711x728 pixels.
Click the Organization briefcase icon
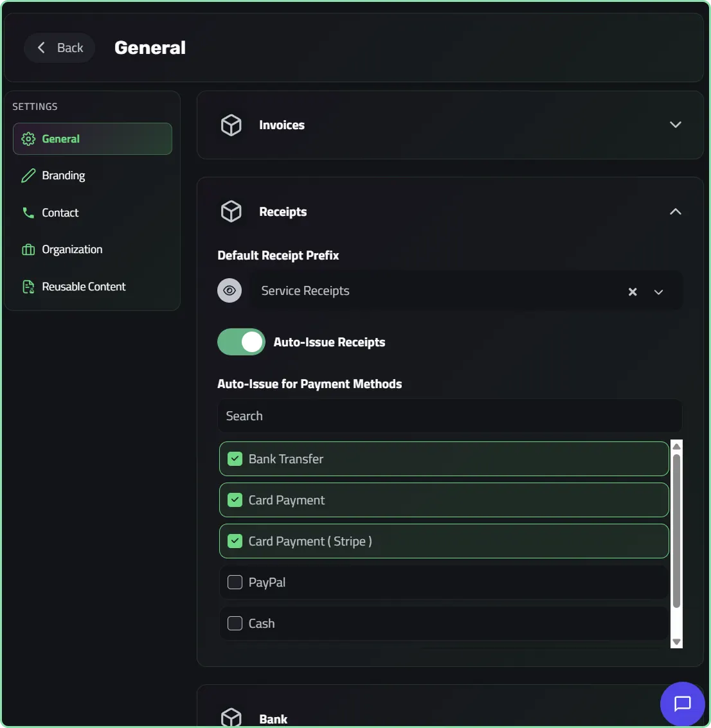click(x=28, y=249)
